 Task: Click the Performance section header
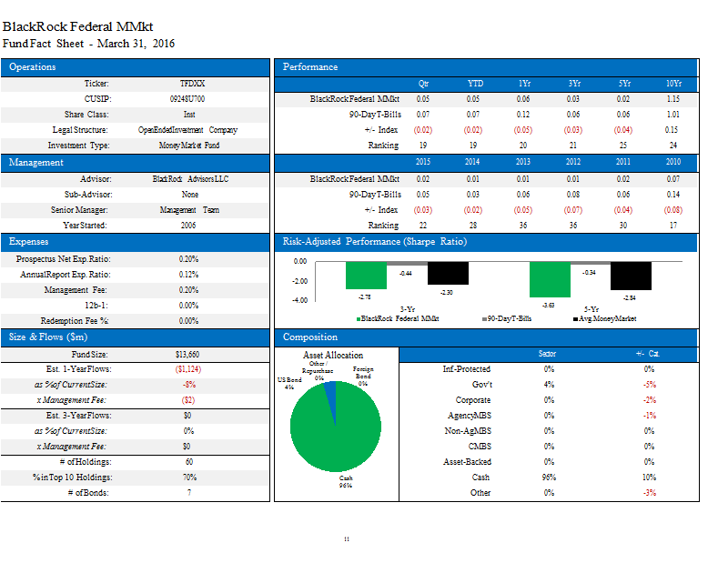[486, 67]
